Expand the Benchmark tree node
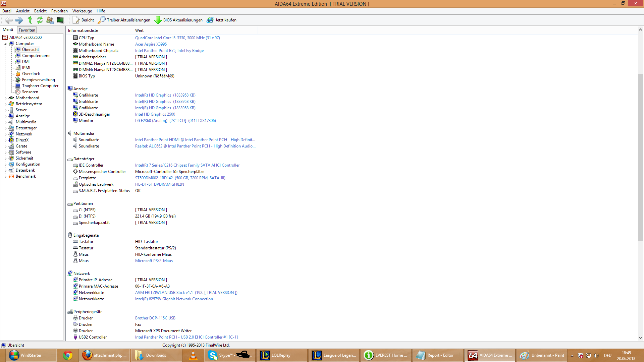Image resolution: width=644 pixels, height=362 pixels. tap(5, 177)
